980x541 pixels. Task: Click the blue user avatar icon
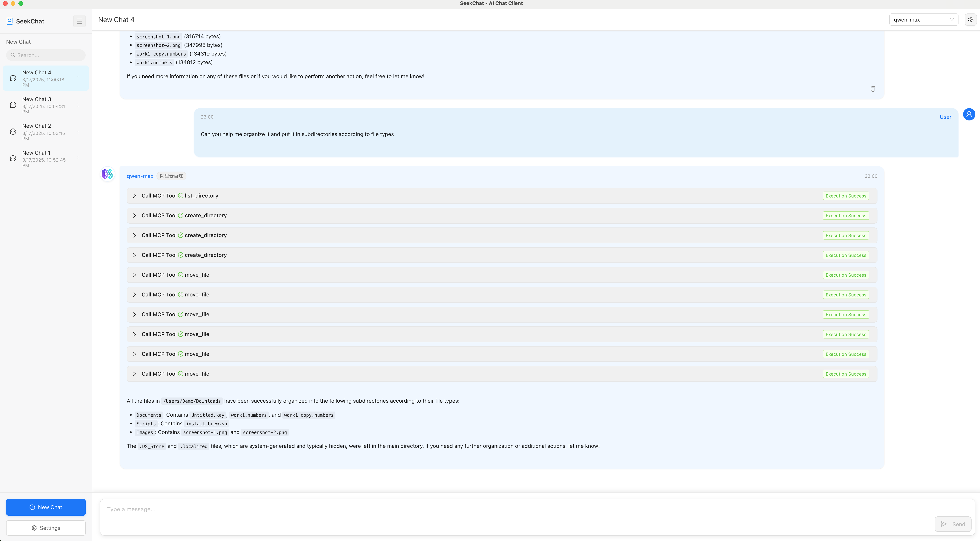[x=969, y=114]
